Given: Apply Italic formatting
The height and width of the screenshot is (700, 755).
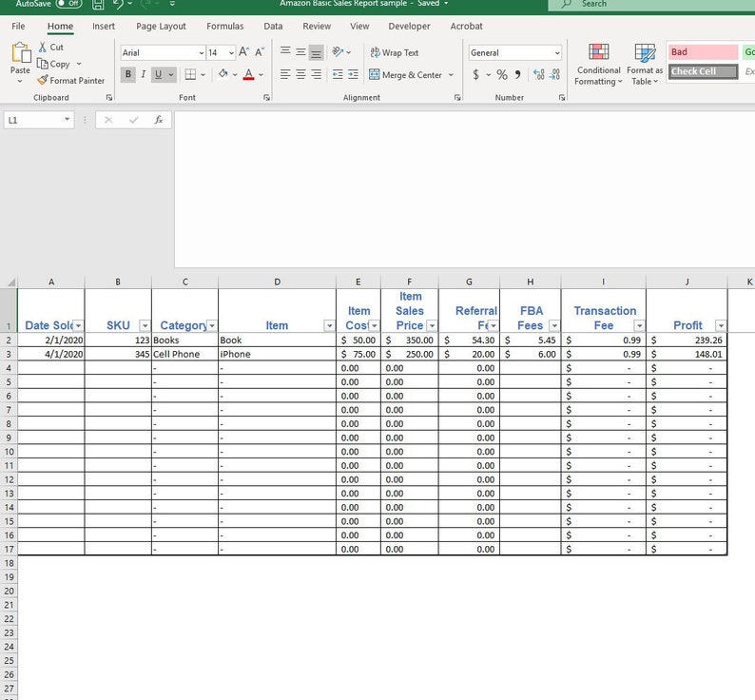Looking at the screenshot, I should (143, 74).
